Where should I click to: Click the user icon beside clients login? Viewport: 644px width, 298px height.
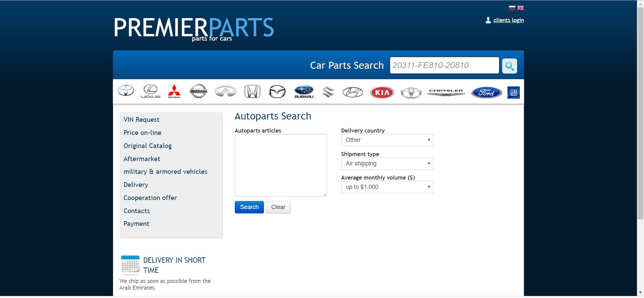tap(488, 20)
